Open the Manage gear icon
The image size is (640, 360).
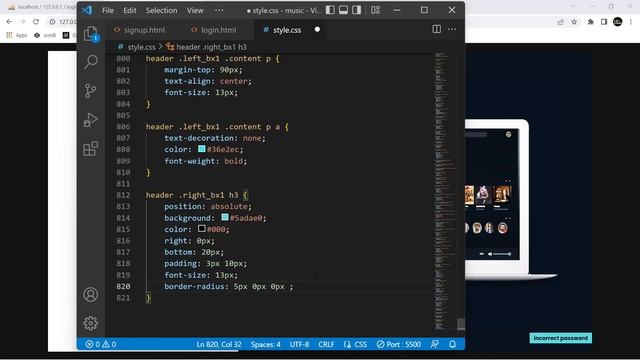click(x=91, y=323)
